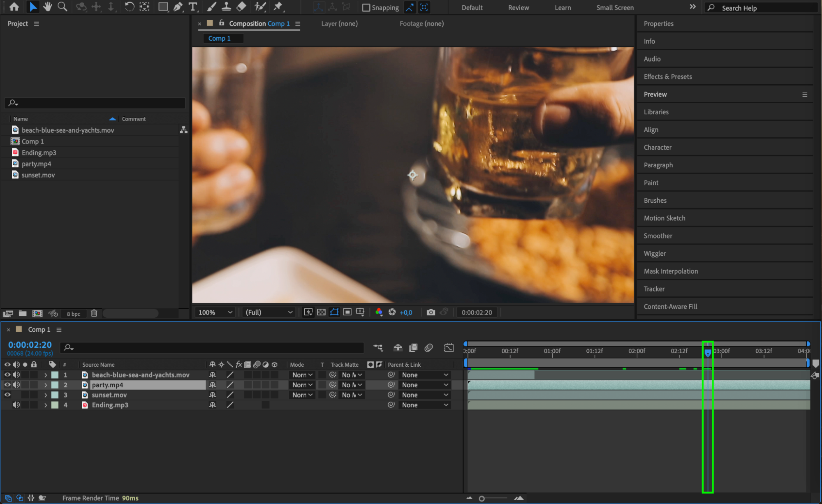Open the (Full) resolution dropdown

pyautogui.click(x=269, y=312)
